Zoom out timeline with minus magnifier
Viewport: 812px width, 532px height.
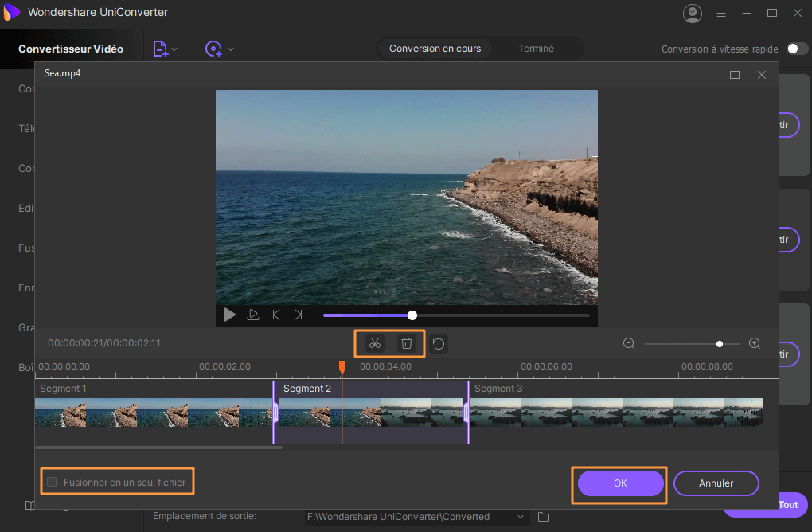coord(629,344)
